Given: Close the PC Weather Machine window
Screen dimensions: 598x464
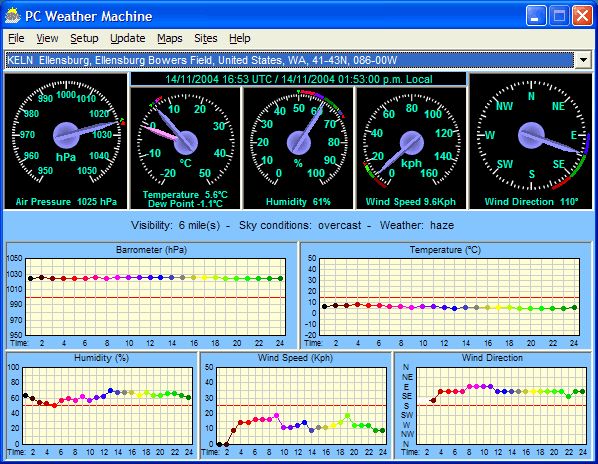Looking at the screenshot, I should coord(582,16).
